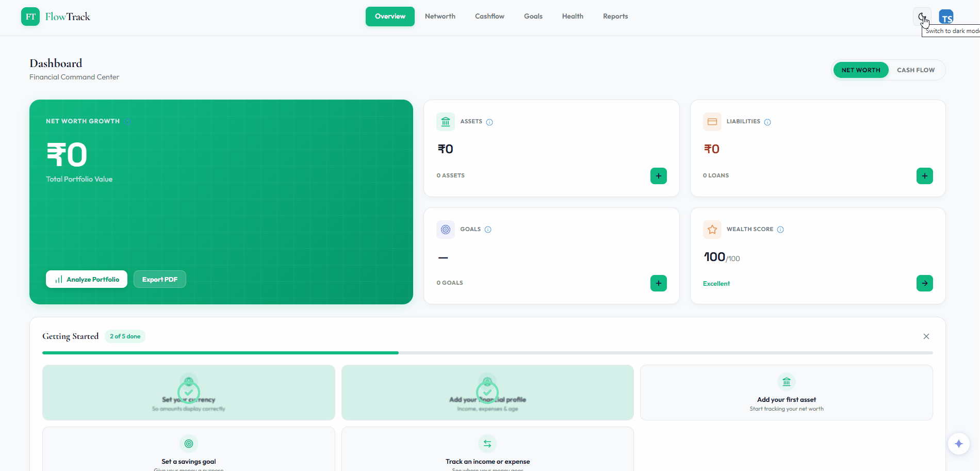The width and height of the screenshot is (980, 471).
Task: Show the Liabilities info icon
Action: (767, 122)
